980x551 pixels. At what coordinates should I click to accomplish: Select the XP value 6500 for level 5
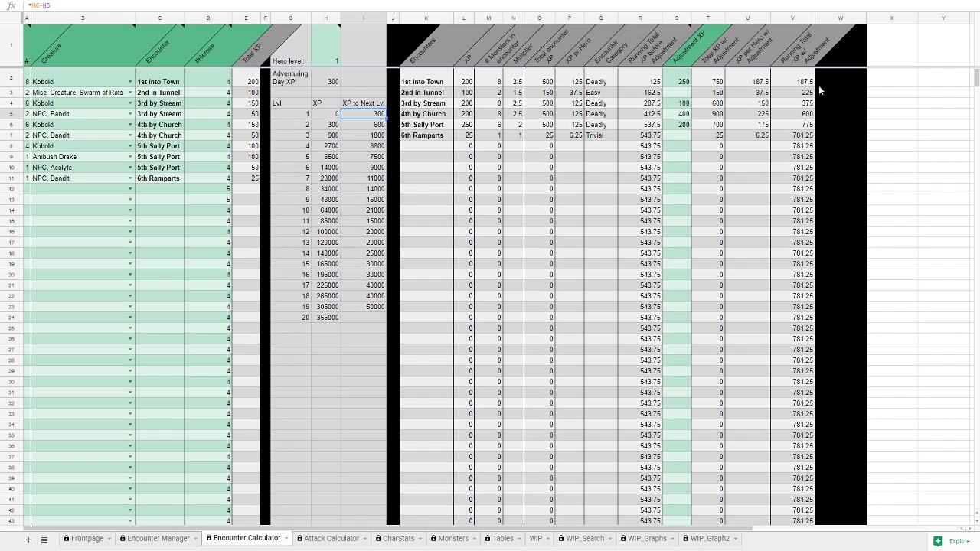(325, 157)
